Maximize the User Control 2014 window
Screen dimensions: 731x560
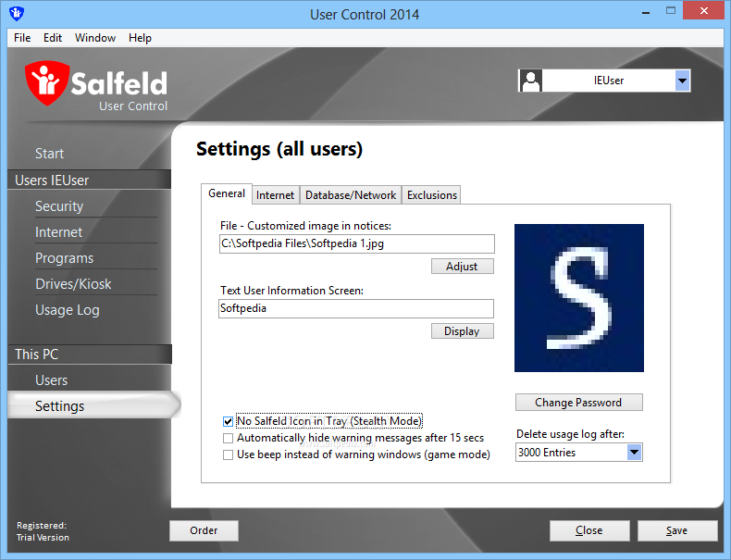click(x=671, y=11)
